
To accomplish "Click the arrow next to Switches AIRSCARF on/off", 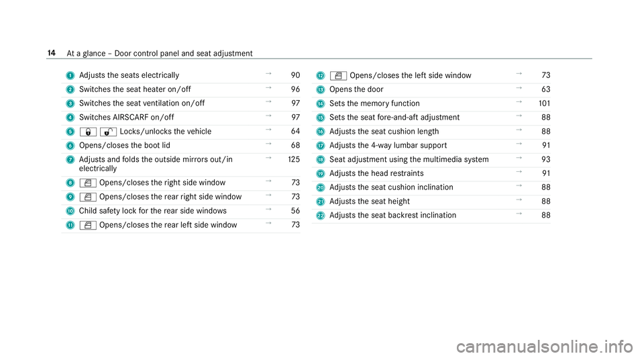I will point(268,116).
